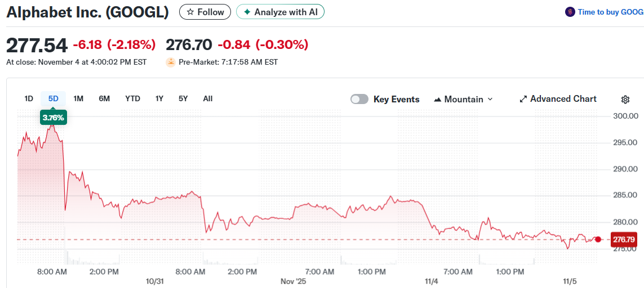The image size is (644, 288).
Task: Click the round icon beside Time to buy GOOG
Action: tap(570, 12)
